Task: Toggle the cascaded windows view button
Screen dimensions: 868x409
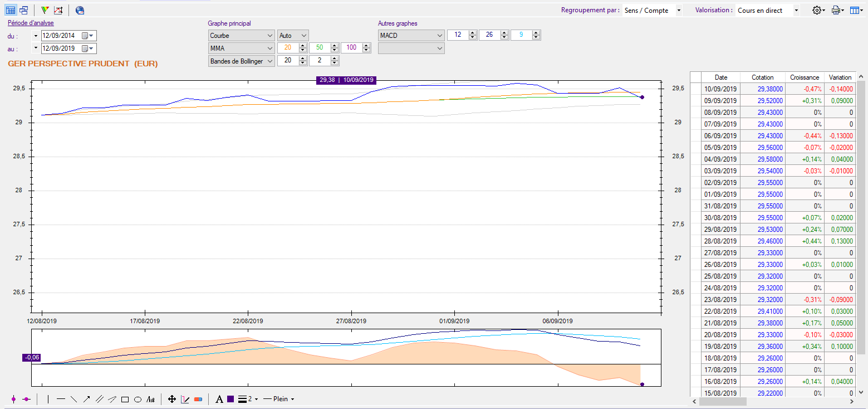Action: click(23, 10)
